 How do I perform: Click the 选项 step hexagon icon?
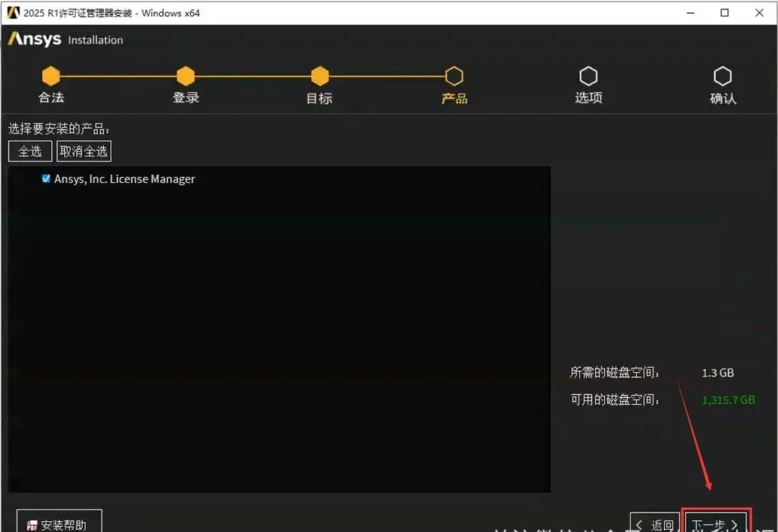[x=589, y=76]
